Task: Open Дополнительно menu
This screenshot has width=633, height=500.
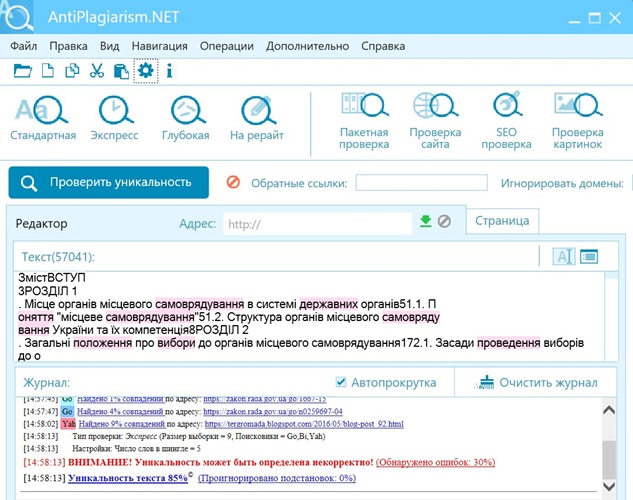Action: [x=307, y=46]
